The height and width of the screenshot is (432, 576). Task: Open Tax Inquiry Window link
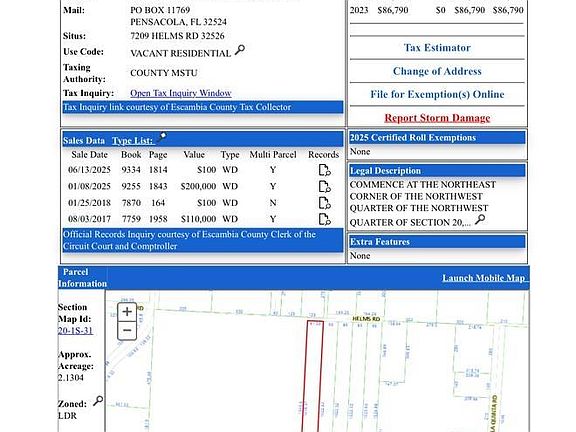181,93
